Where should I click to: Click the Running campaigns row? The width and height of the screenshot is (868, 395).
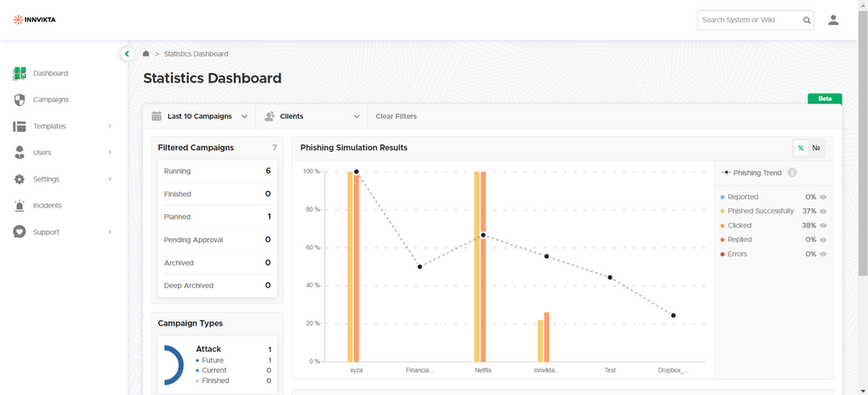(x=217, y=171)
